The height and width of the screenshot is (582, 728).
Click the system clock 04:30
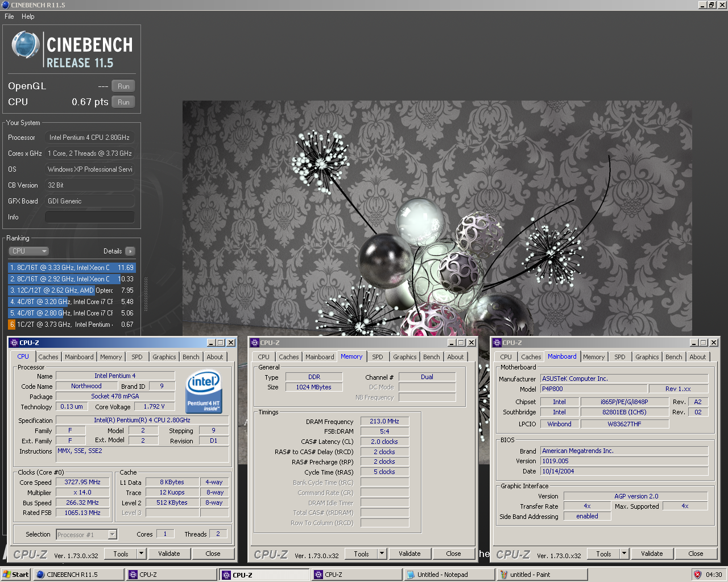tap(714, 575)
